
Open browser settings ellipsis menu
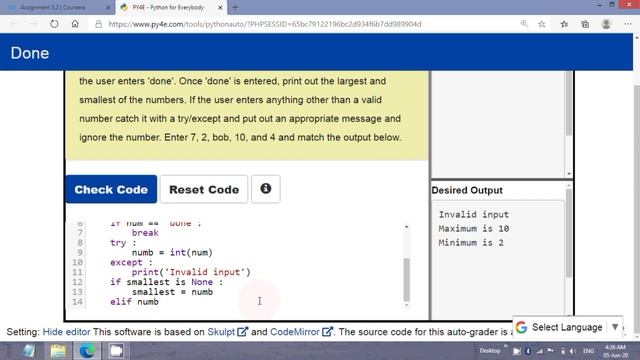tap(628, 24)
